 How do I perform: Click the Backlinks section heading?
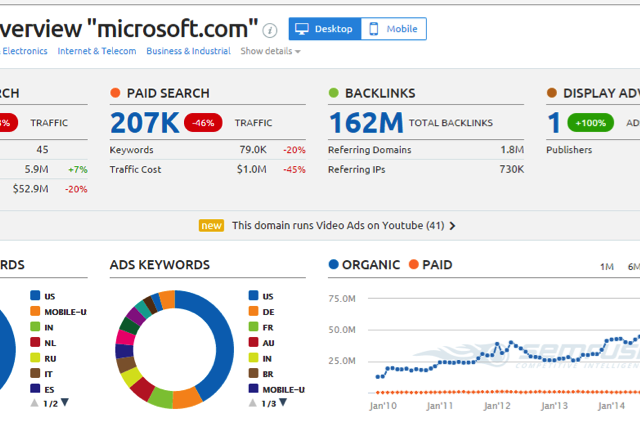tap(380, 93)
